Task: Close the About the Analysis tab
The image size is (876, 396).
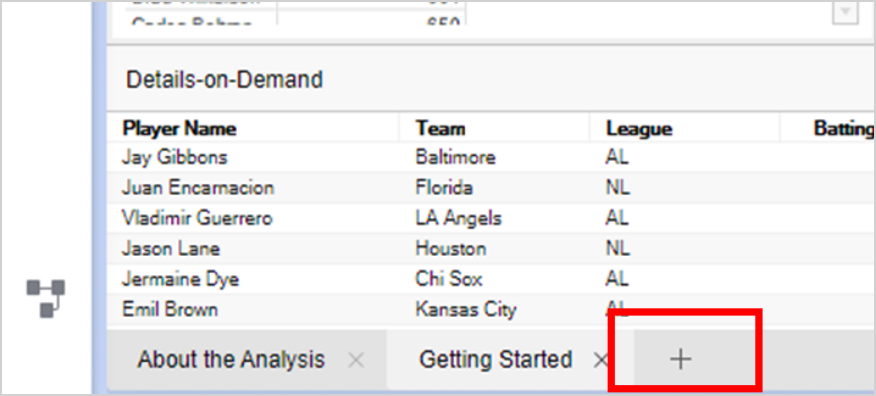Action: click(x=356, y=360)
